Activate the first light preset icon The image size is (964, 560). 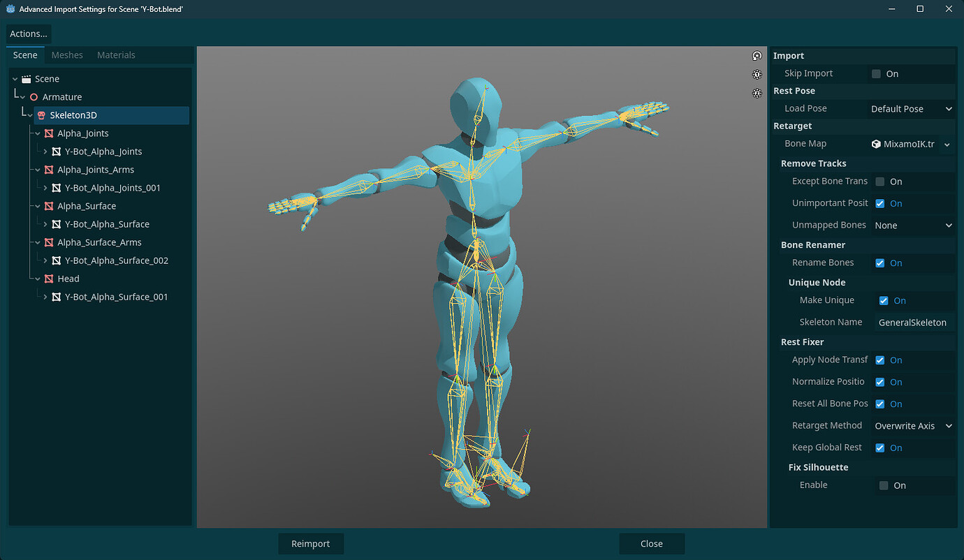[757, 74]
